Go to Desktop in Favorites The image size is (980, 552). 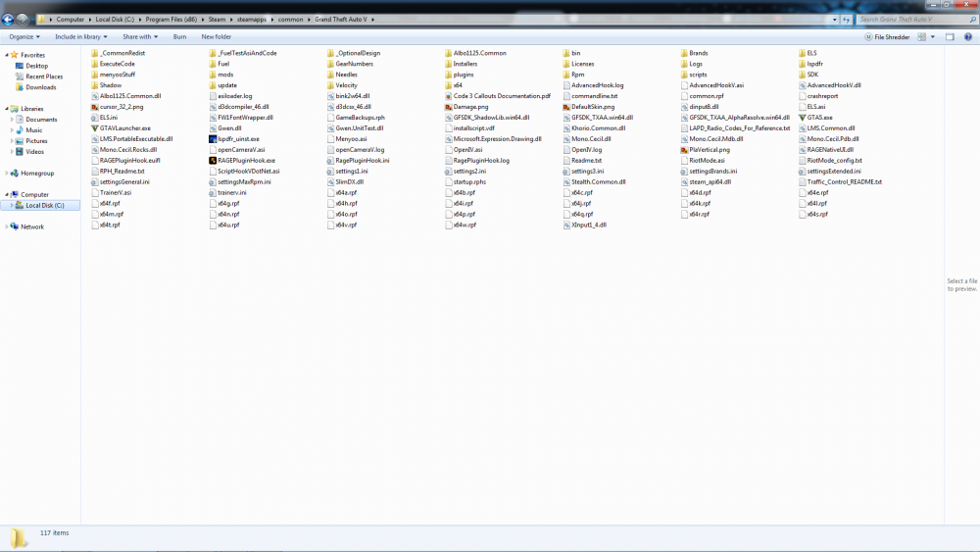[x=37, y=66]
